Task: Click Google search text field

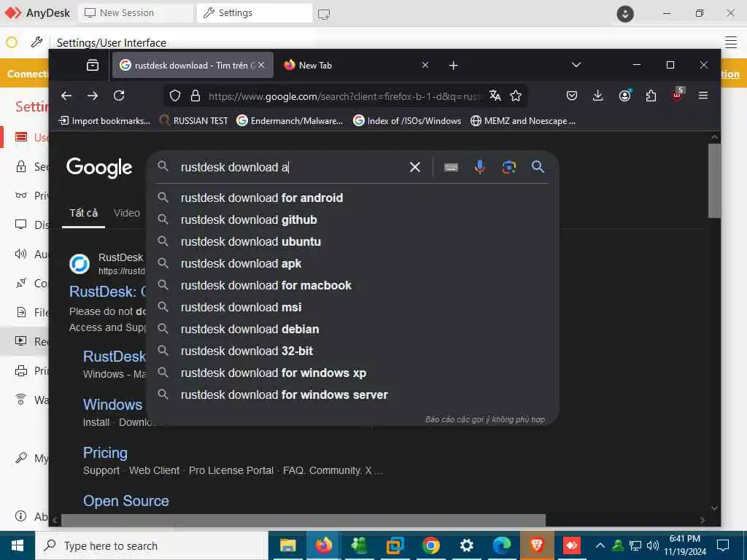Action: tap(290, 167)
